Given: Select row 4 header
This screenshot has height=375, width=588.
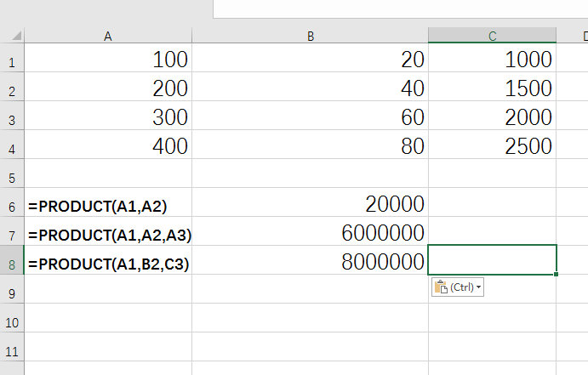Looking at the screenshot, I should (x=12, y=145).
